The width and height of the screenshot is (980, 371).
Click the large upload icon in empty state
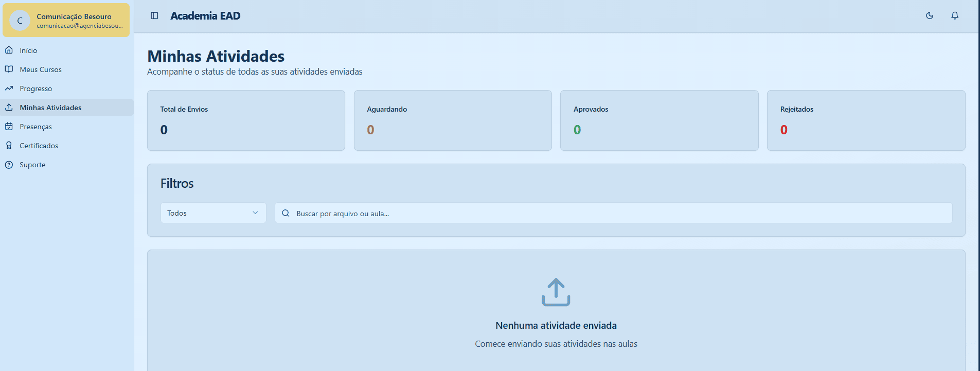point(556,292)
